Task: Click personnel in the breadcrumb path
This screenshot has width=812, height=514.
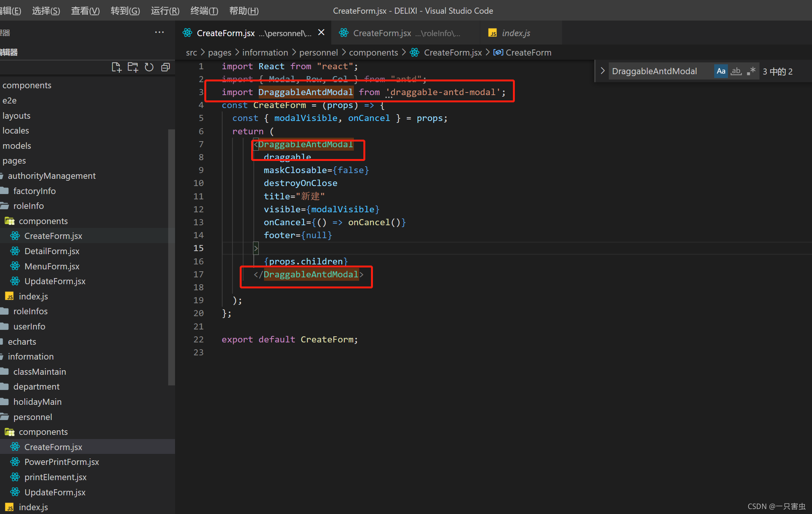Action: (x=318, y=53)
